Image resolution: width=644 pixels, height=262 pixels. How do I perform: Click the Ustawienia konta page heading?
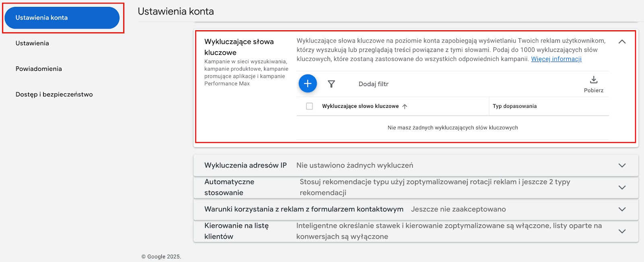tap(176, 11)
